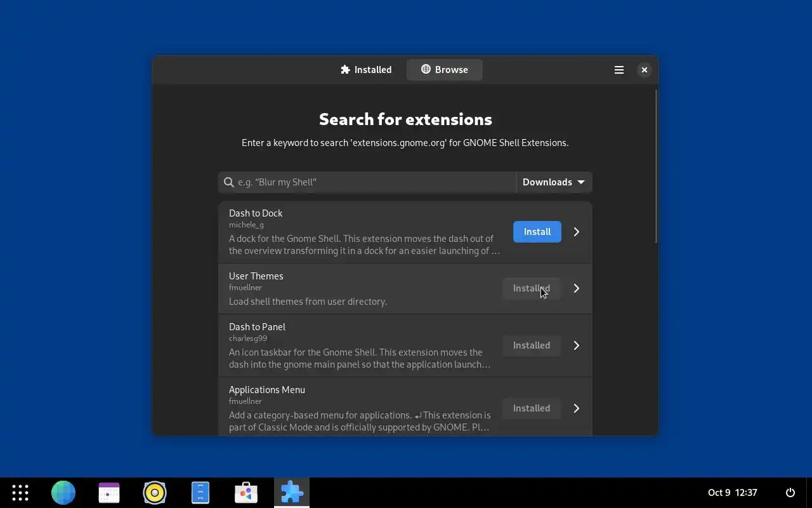Click the 'Search for extensions' heading
The image size is (812, 508).
[x=405, y=119]
